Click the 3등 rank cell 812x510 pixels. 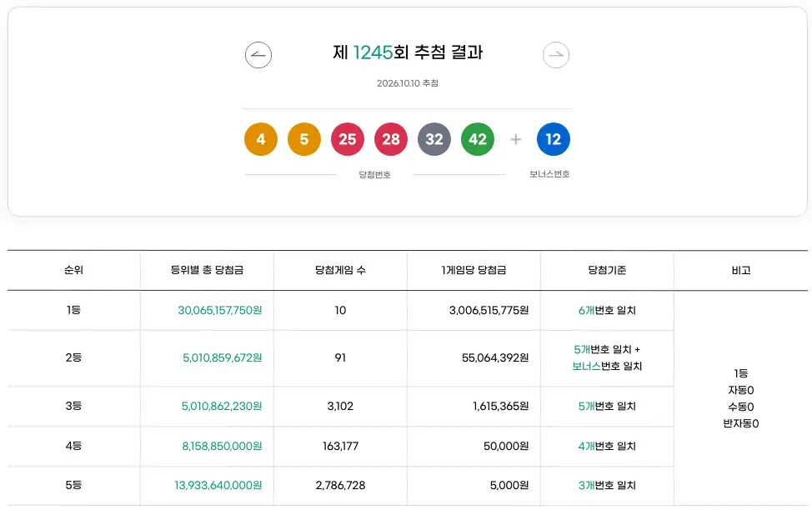[x=73, y=405]
